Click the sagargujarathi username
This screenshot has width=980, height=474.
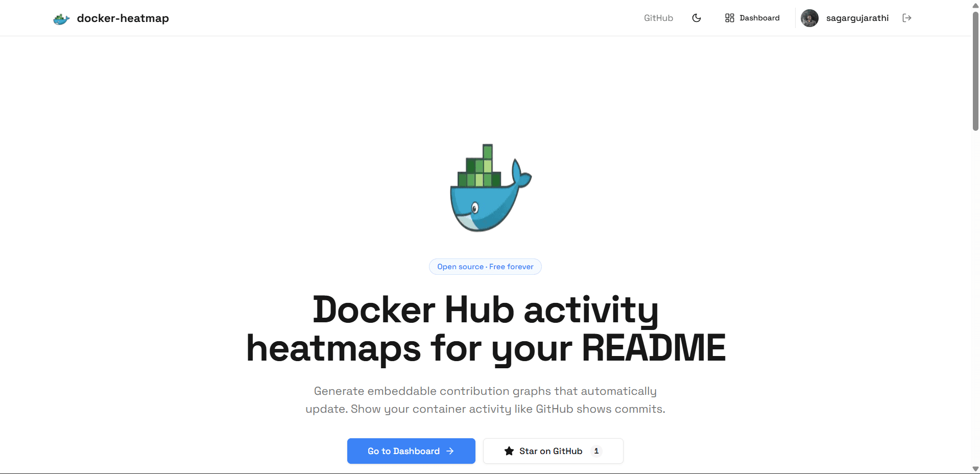857,18
